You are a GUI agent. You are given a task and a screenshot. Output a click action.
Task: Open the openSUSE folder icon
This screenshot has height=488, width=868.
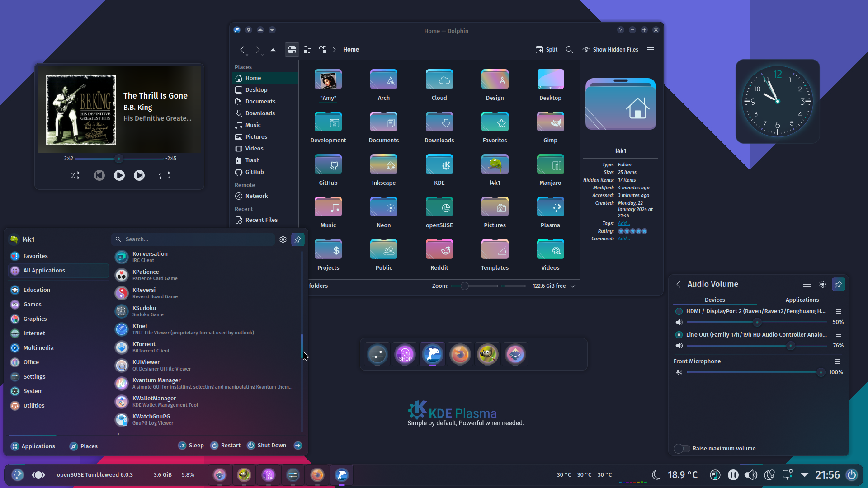click(439, 207)
